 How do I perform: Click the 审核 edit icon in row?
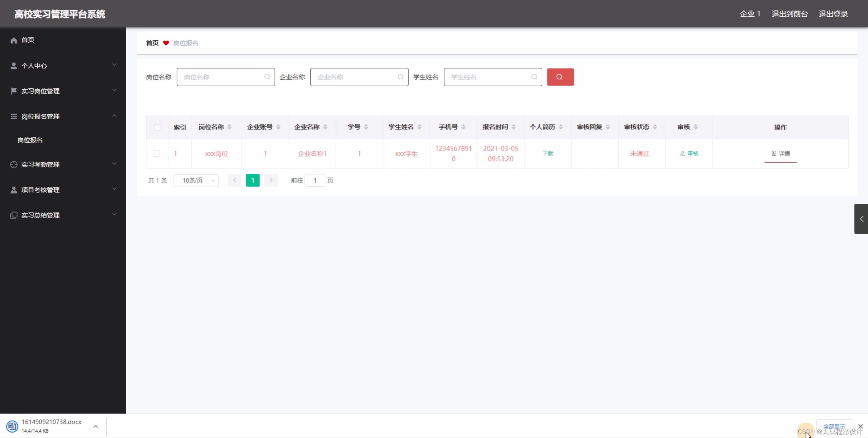coord(683,154)
